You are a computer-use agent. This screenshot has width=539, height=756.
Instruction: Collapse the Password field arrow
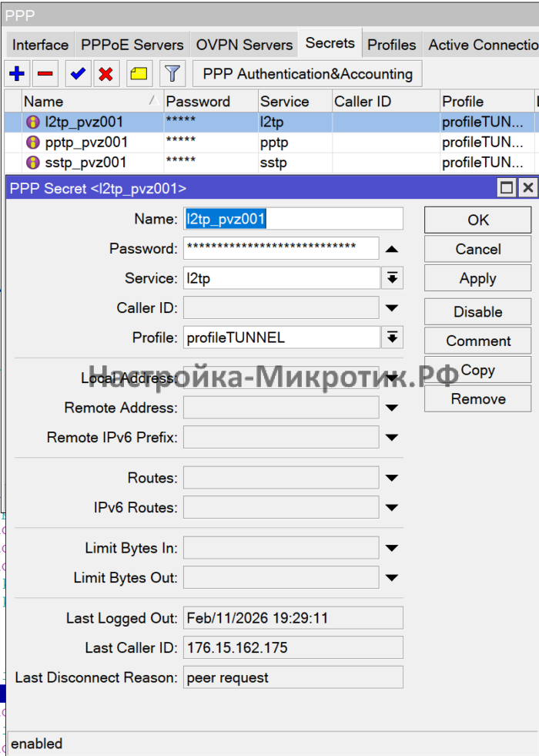click(392, 249)
